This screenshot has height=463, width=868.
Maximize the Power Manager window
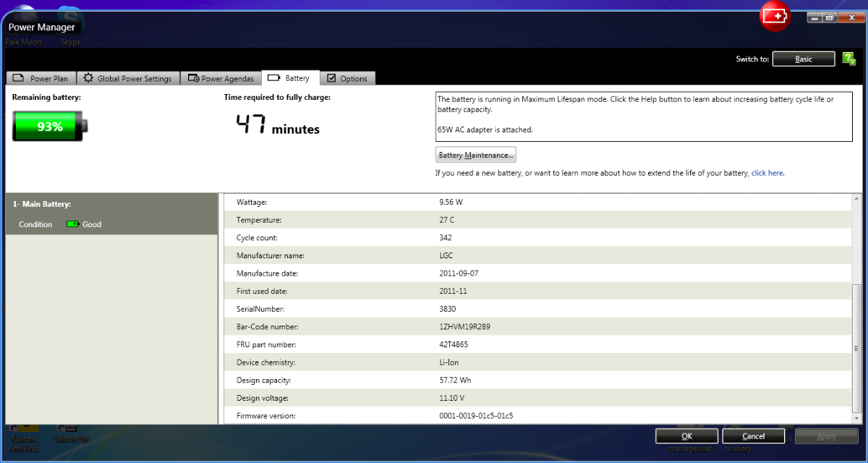point(830,17)
